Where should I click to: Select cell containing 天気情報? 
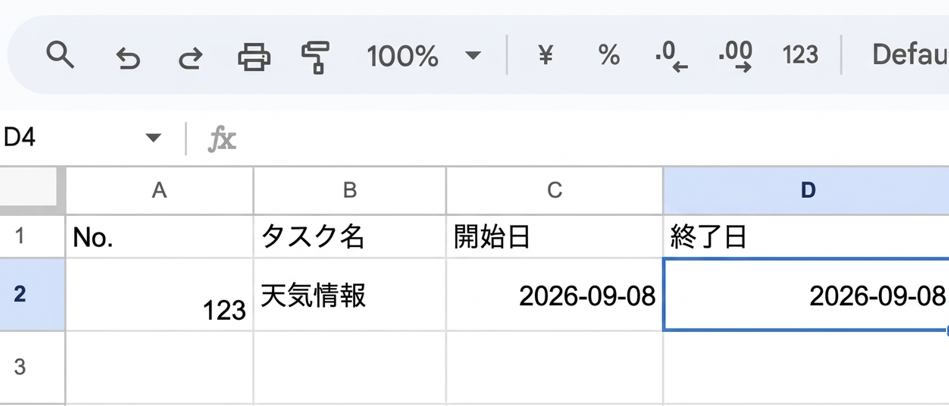pyautogui.click(x=350, y=295)
